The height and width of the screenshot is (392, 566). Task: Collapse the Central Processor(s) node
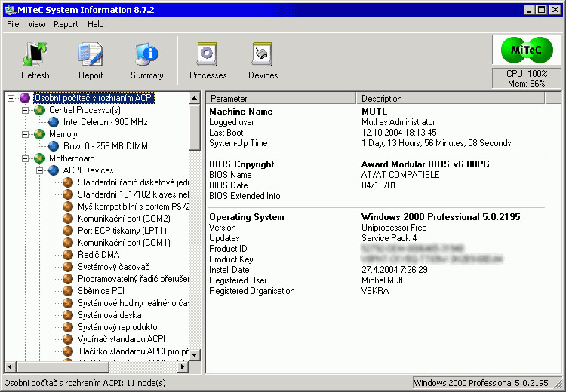click(x=25, y=110)
